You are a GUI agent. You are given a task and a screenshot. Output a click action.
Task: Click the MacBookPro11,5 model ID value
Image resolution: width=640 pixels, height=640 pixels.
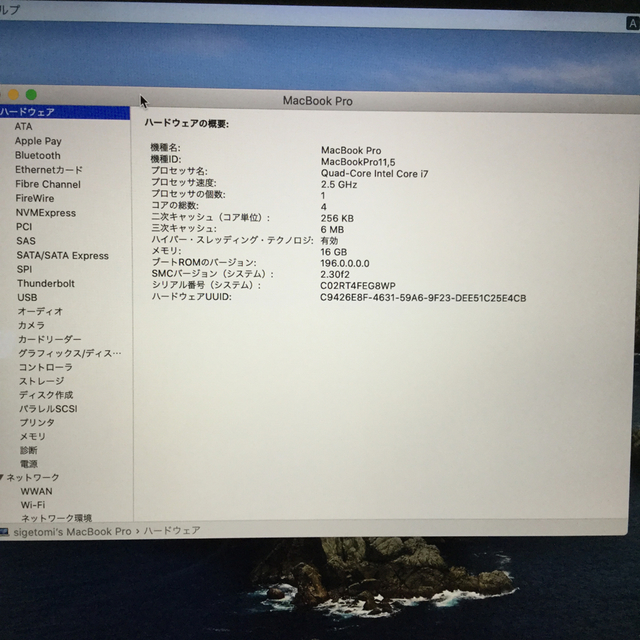click(358, 162)
